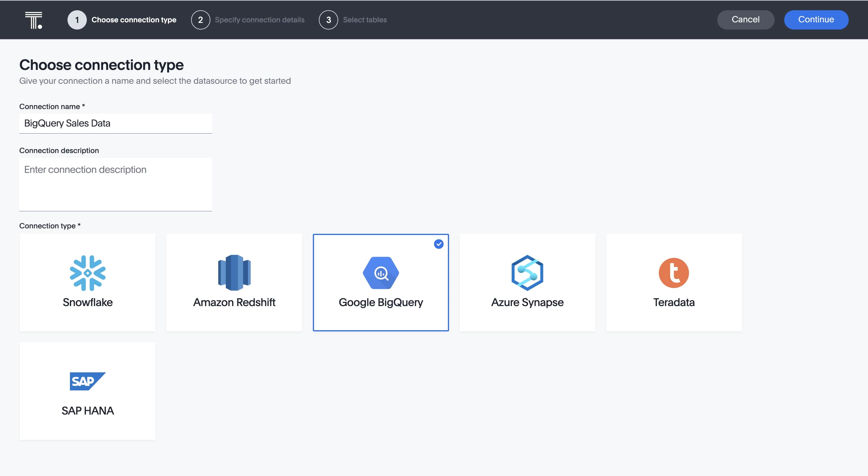Viewport: 868px width, 476px height.
Task: Choose the Snowflake card label
Action: 88,302
